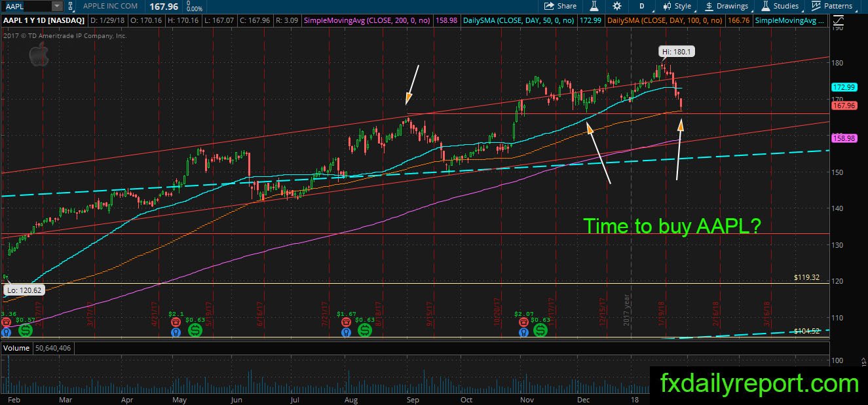Click the 50,640,406 volume value

(54, 348)
